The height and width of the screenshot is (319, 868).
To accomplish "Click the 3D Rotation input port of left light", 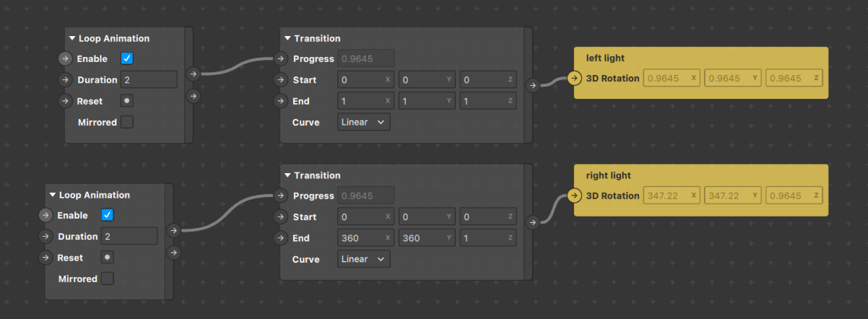I will (574, 78).
